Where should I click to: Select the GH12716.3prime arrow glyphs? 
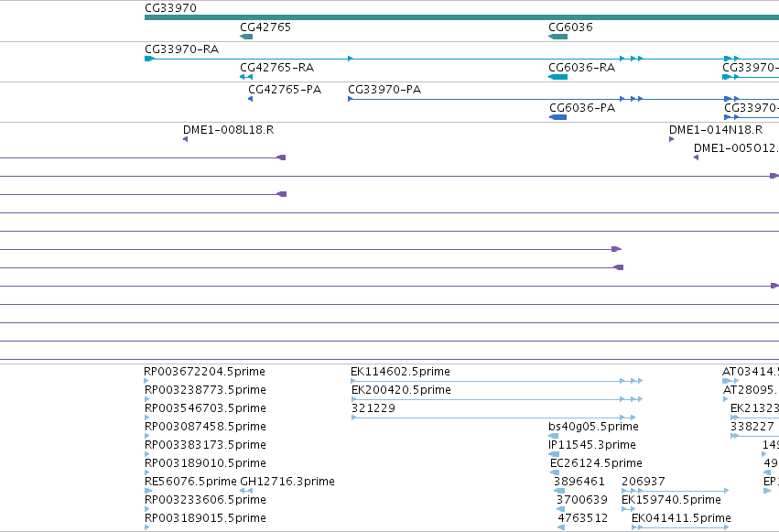click(246, 491)
